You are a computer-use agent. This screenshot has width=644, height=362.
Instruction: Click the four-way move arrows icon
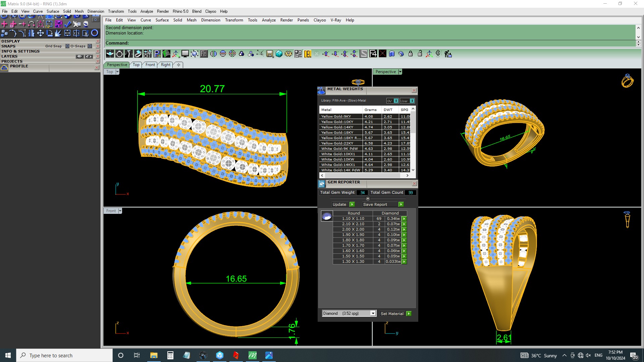40,33
